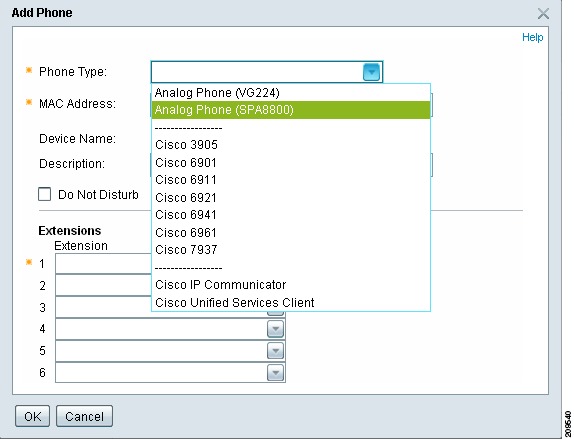Click the Extension 2 field
Viewport: 574px width, 439px height.
103,285
